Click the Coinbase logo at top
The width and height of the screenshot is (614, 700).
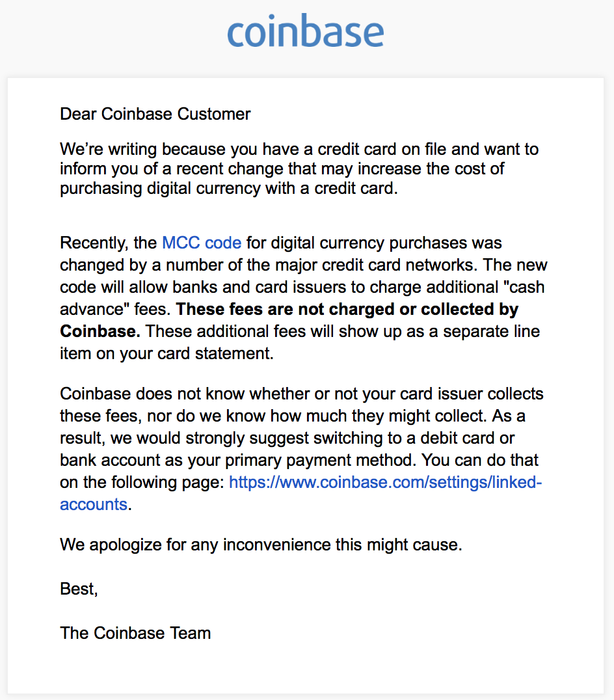(306, 31)
